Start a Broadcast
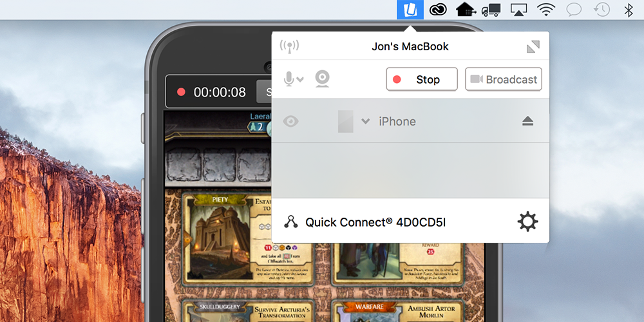Image resolution: width=644 pixels, height=322 pixels. (504, 79)
